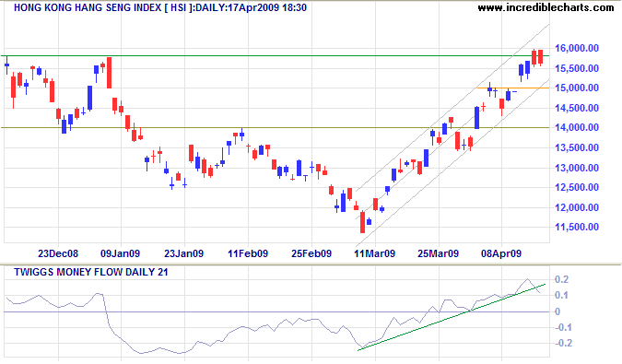Click the 09Jan09 date label
Image resolution: width=622 pixels, height=364 pixels.
click(120, 253)
